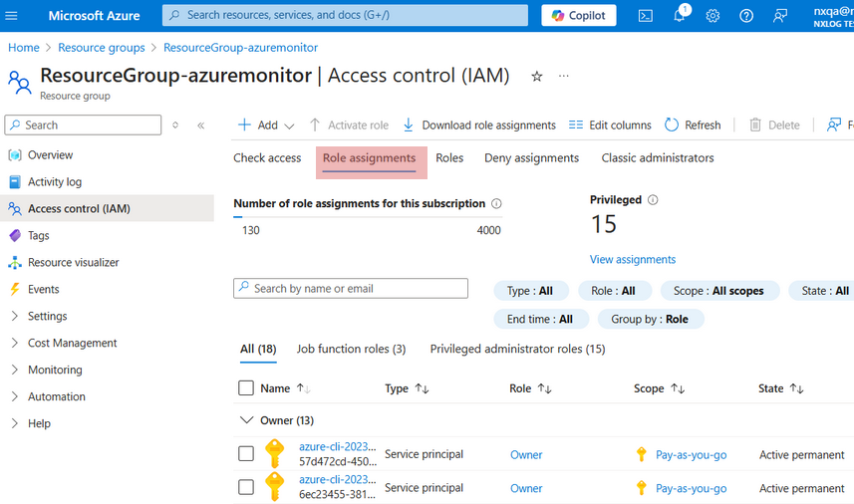Open the feedback icon in header

tap(780, 16)
